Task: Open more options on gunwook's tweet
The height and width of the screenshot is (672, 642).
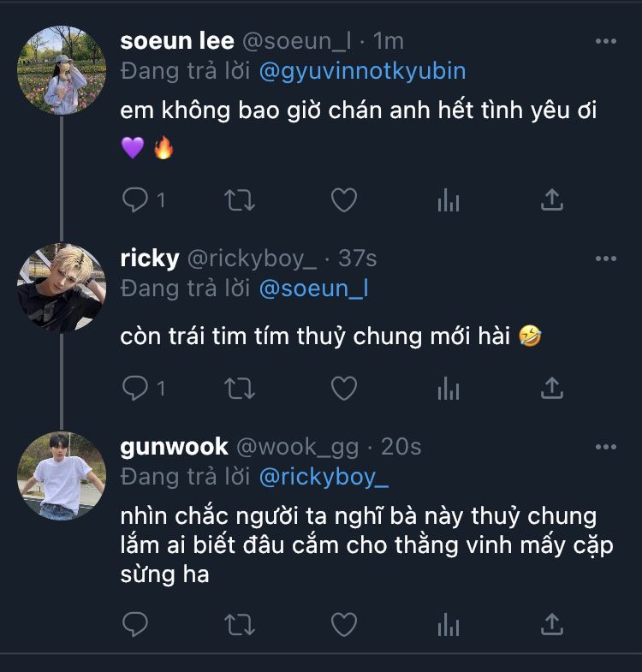Action: pos(605,447)
